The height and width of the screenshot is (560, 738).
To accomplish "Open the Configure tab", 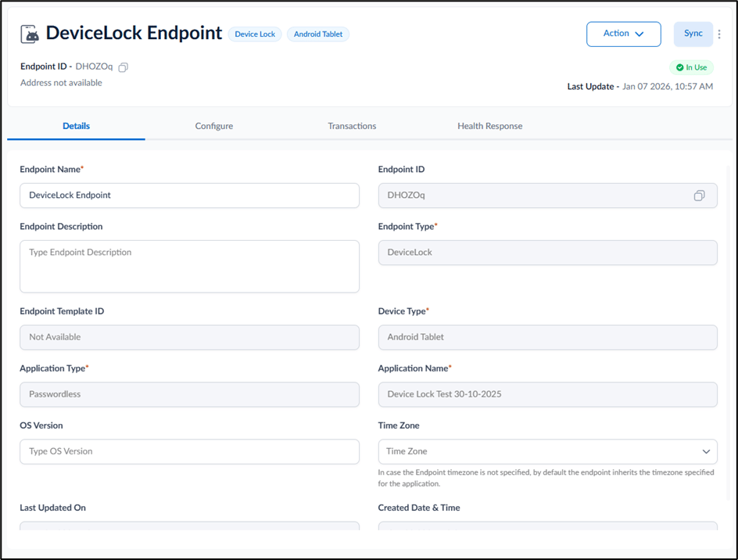I will click(x=214, y=126).
